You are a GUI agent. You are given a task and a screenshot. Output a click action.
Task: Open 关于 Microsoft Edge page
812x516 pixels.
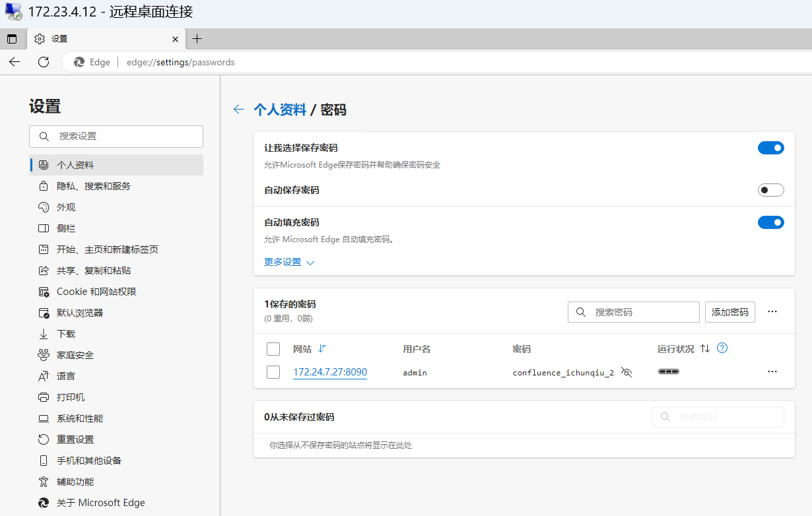[x=116, y=503]
